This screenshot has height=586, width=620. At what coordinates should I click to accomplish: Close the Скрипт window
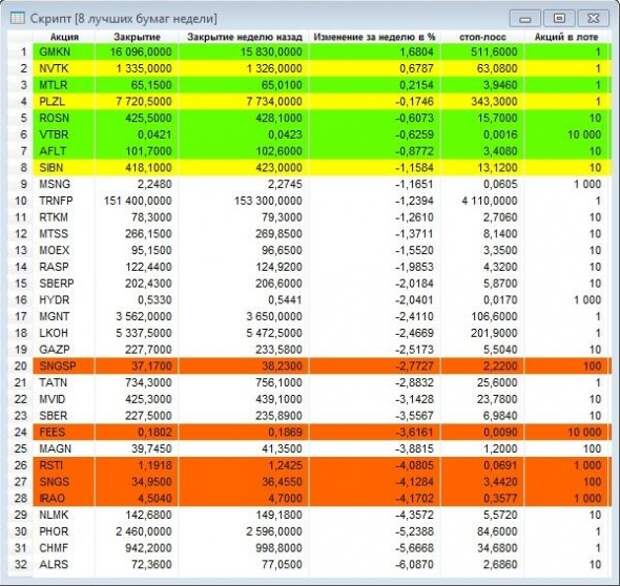click(x=593, y=18)
